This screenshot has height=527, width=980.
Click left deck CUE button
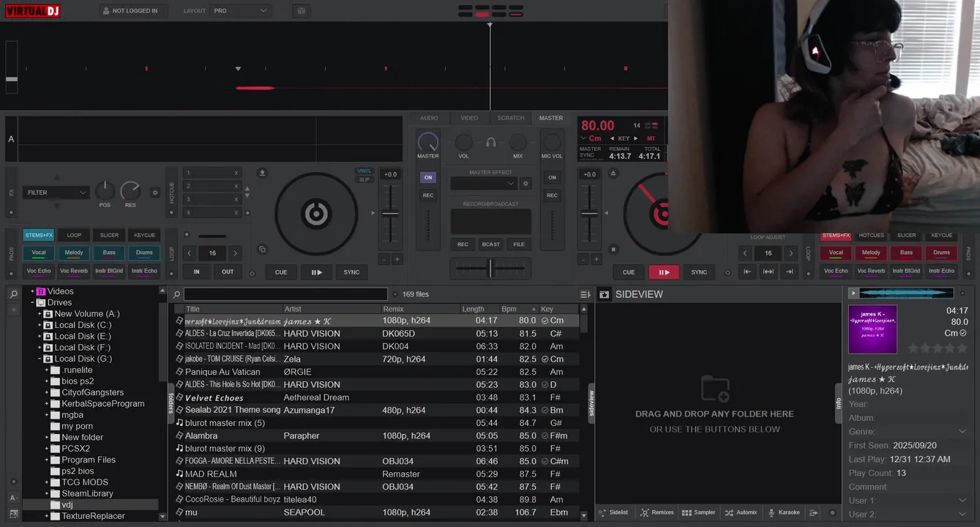pos(281,272)
